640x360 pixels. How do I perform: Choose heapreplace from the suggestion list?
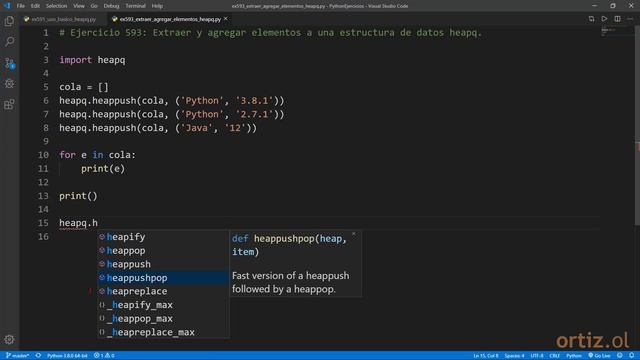[x=163, y=291]
